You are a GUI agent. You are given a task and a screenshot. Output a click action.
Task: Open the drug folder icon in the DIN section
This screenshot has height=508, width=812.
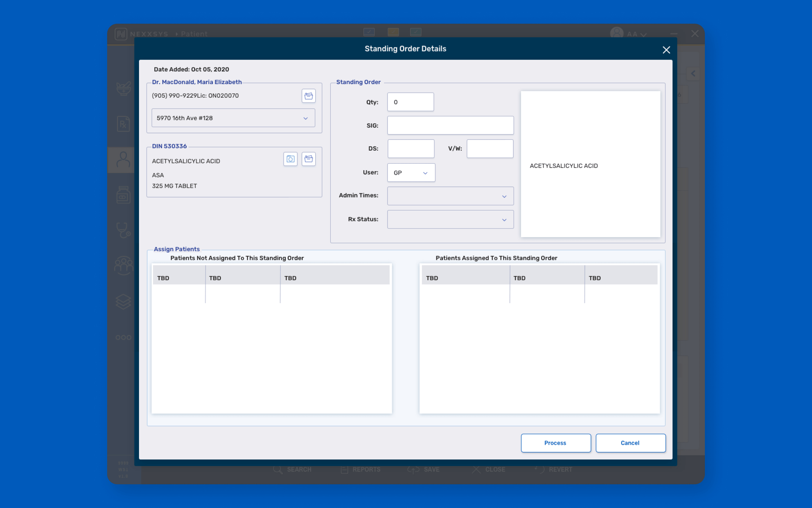(308, 159)
